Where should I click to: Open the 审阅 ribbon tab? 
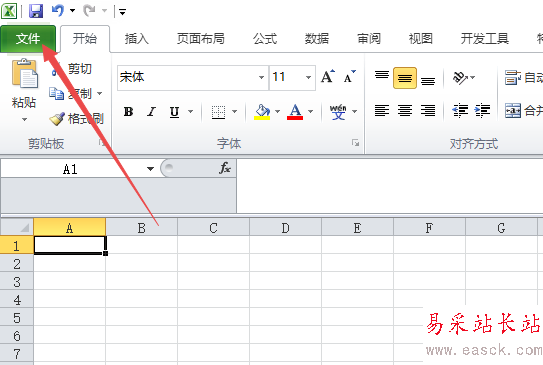point(369,39)
